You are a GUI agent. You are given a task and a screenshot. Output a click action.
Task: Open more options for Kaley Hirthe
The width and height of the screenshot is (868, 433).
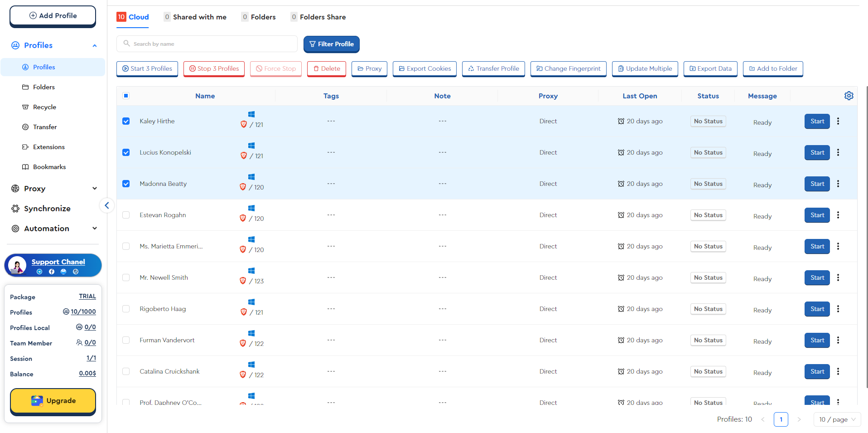(x=838, y=121)
